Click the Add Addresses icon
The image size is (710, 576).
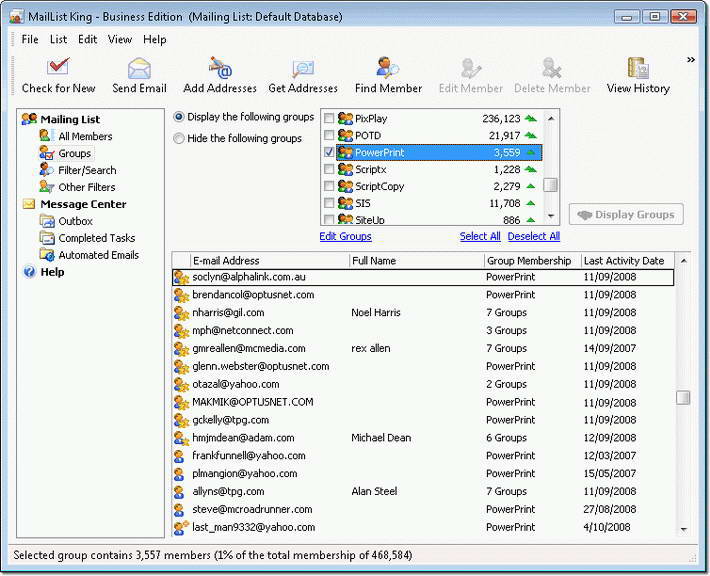coord(220,75)
